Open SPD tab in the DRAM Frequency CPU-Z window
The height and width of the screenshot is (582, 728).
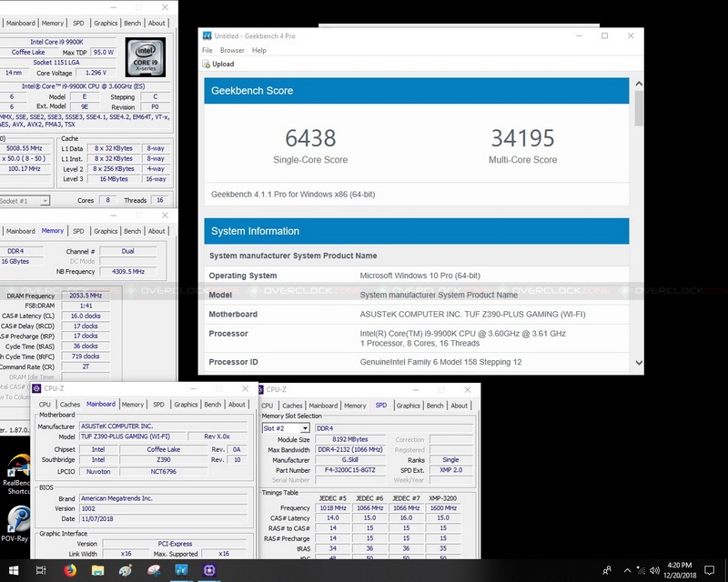tap(78, 231)
